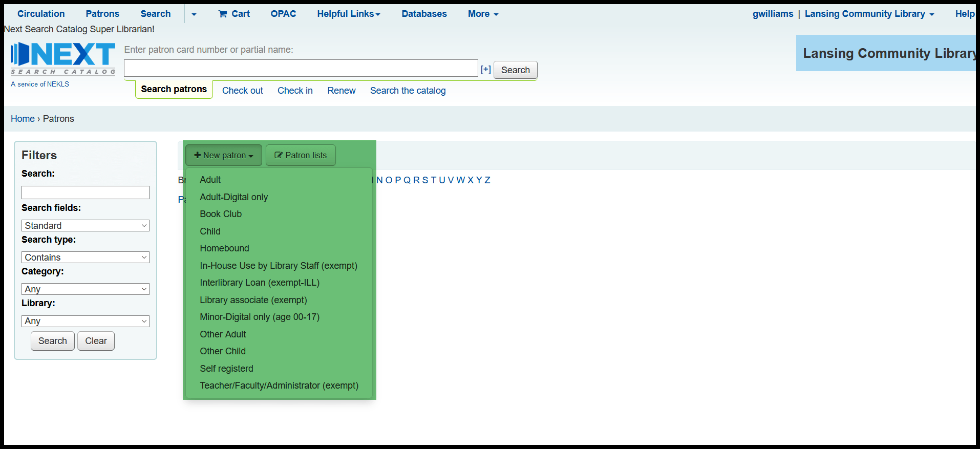
Task: Click the patron card number input field
Action: [301, 68]
